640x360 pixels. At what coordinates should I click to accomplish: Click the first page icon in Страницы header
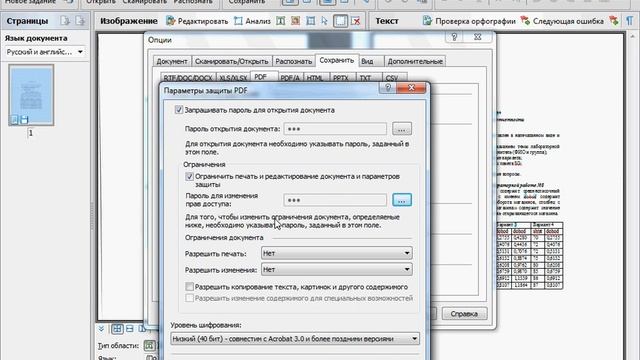coord(65,21)
